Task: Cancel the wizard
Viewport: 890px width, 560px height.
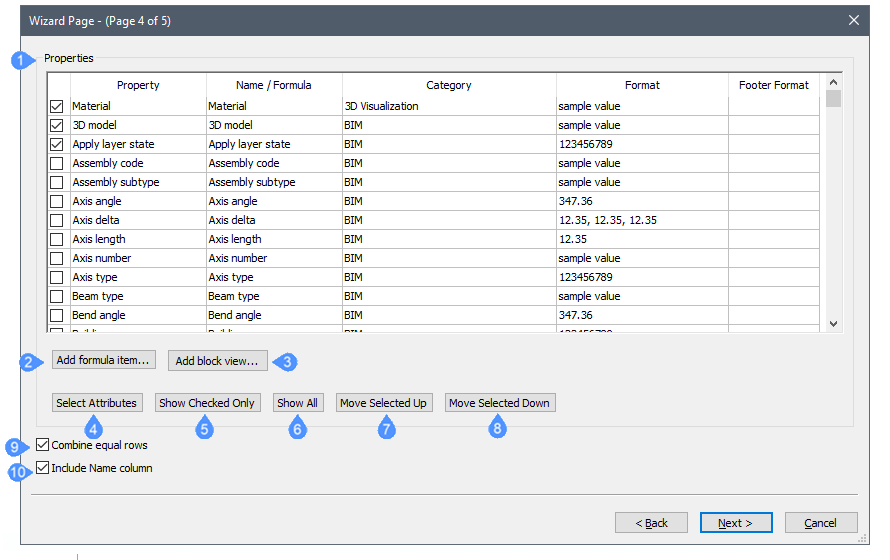Action: (821, 523)
